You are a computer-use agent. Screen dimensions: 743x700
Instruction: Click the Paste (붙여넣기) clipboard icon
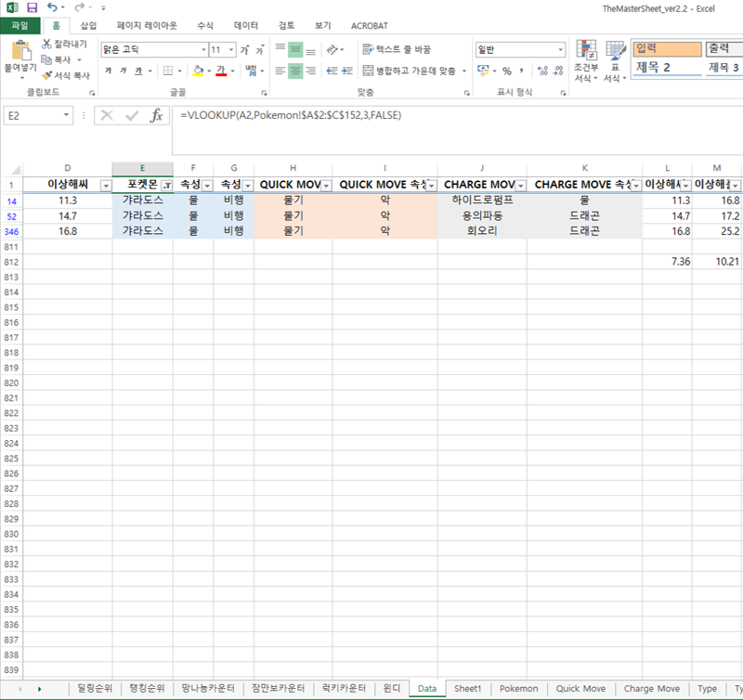point(20,52)
